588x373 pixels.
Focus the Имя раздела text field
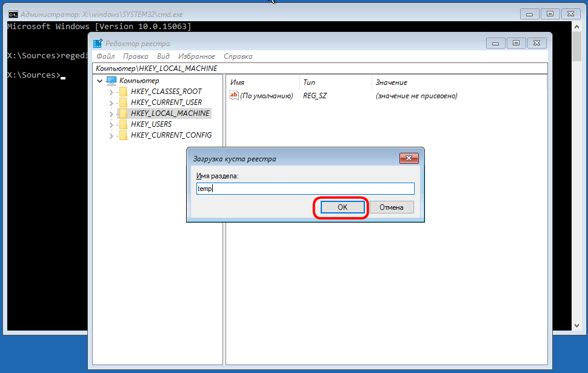tap(306, 189)
